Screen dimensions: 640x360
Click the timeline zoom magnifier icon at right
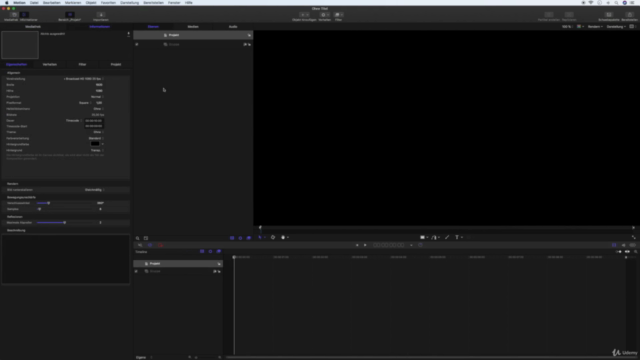click(636, 252)
